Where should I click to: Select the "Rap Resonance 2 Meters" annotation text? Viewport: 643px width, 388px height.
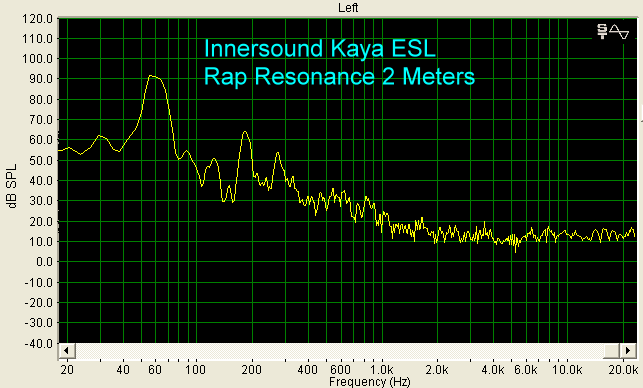(339, 76)
